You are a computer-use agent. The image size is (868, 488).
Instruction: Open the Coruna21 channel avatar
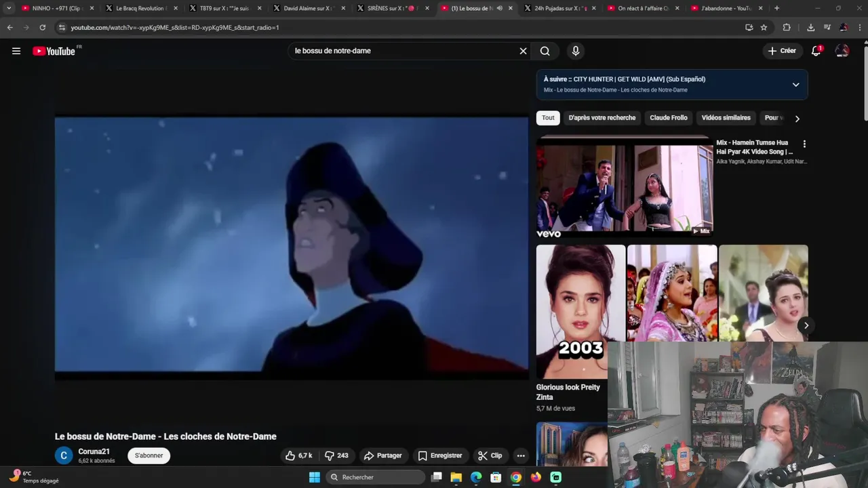[x=64, y=455]
